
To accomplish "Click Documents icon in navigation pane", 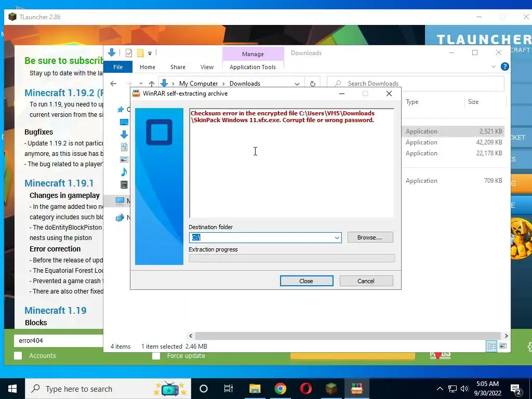I will tap(124, 147).
